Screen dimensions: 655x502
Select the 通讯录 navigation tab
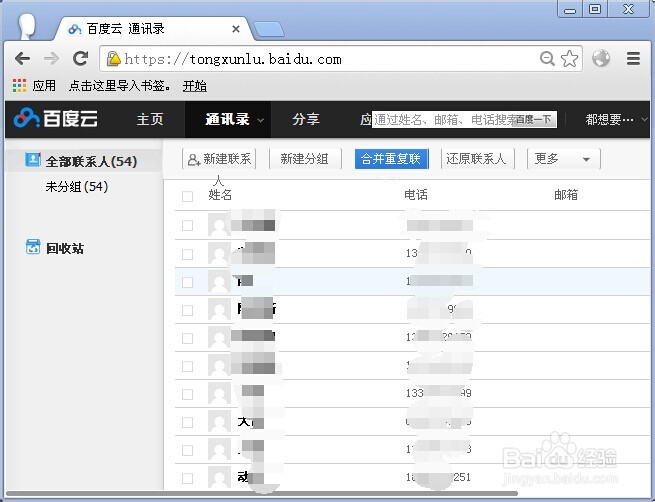tap(227, 119)
